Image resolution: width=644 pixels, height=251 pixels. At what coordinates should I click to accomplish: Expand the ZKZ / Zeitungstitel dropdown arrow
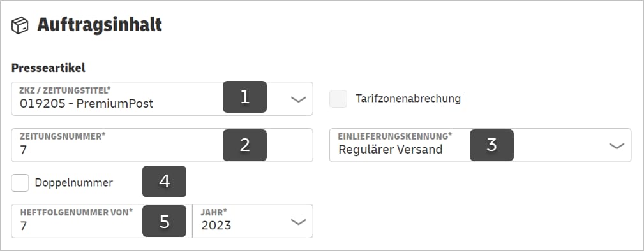pos(299,99)
